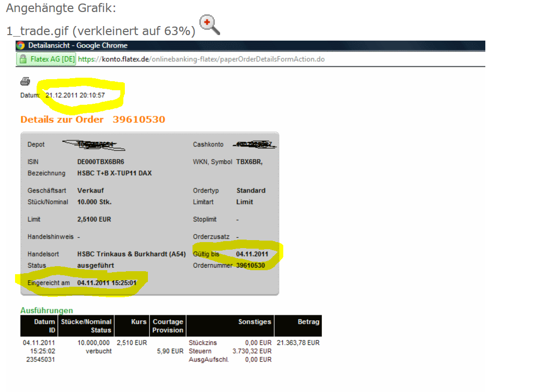Click the 'Courtage Provision' column header
Image resolution: width=549 pixels, height=392 pixels.
click(x=168, y=326)
